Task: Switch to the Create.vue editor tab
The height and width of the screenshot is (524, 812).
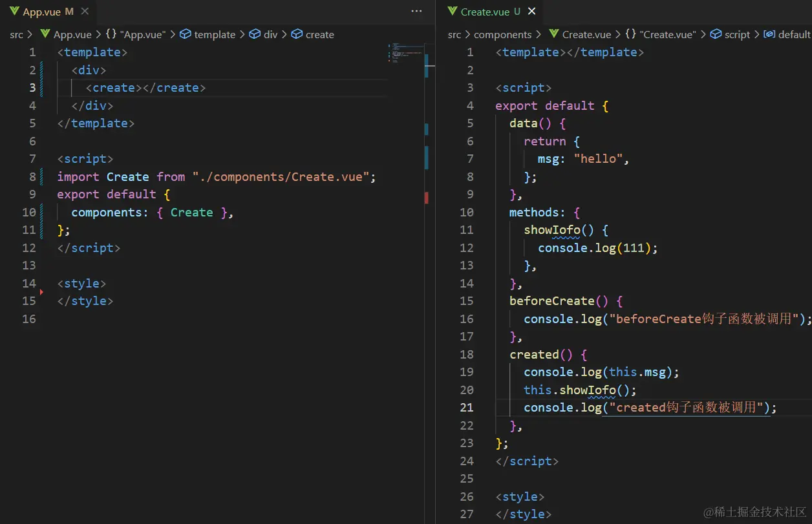Action: 492,12
